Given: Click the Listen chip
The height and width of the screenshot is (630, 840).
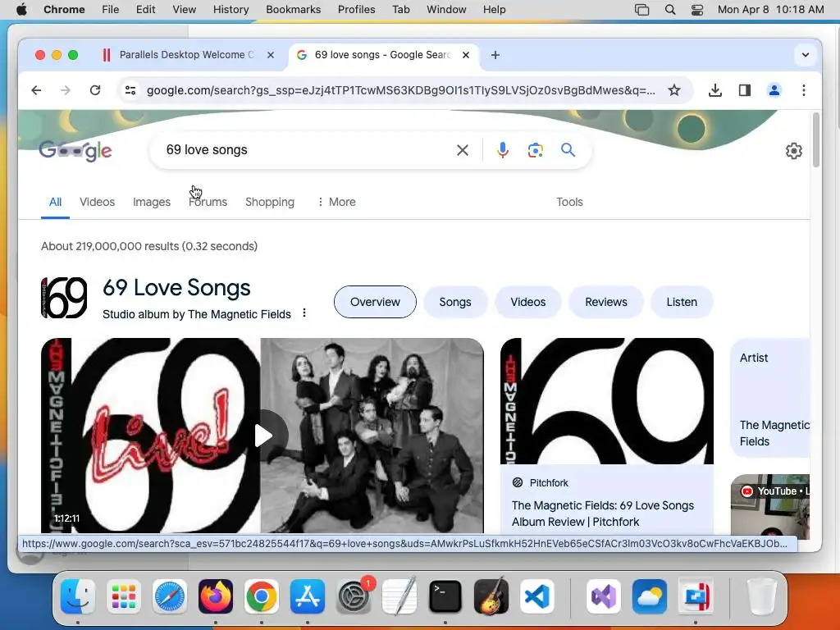Looking at the screenshot, I should click(x=682, y=302).
